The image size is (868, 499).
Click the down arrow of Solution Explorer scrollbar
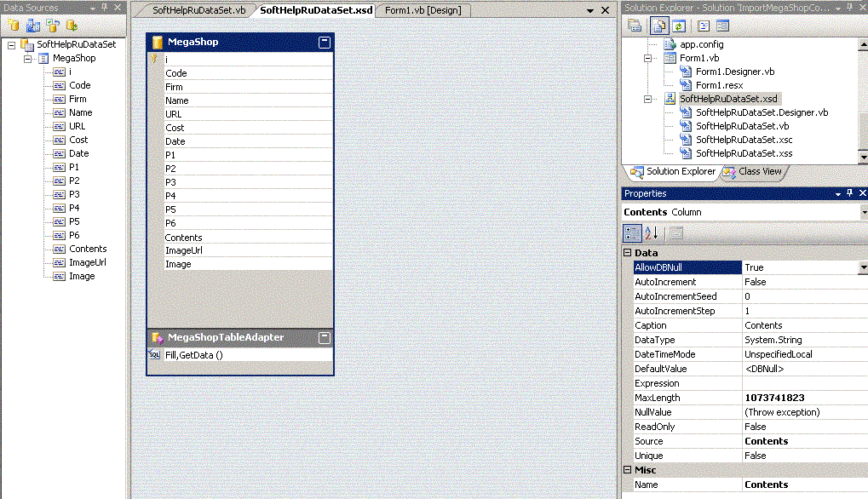tap(863, 158)
